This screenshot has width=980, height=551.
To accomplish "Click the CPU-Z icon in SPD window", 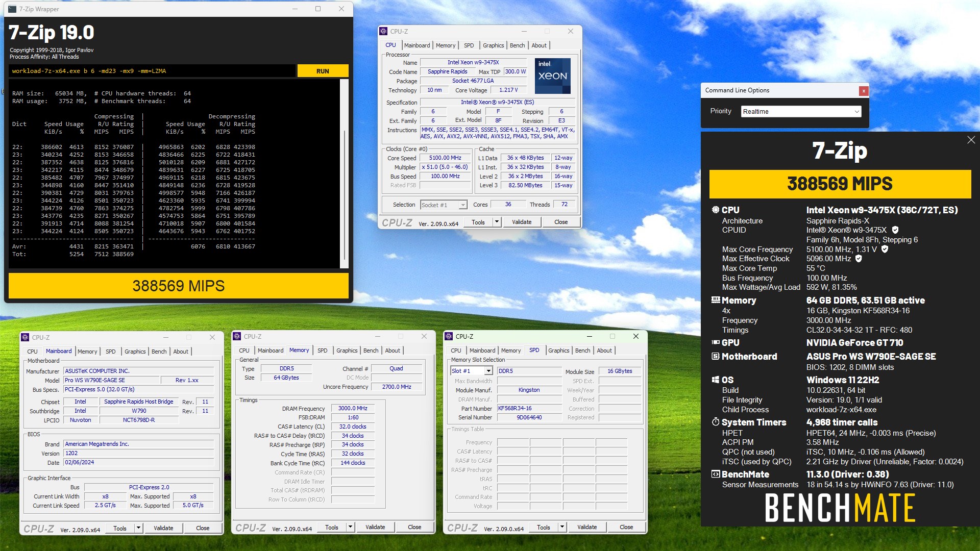I will pyautogui.click(x=449, y=336).
